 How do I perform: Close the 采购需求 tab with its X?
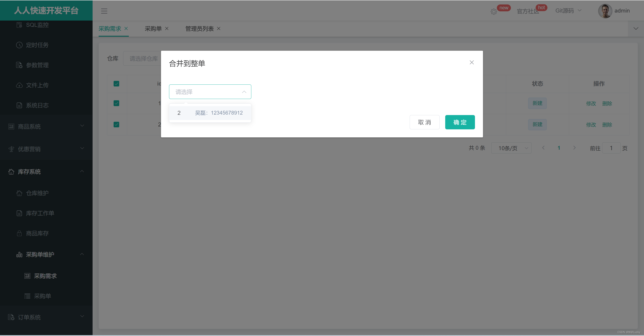[126, 28]
